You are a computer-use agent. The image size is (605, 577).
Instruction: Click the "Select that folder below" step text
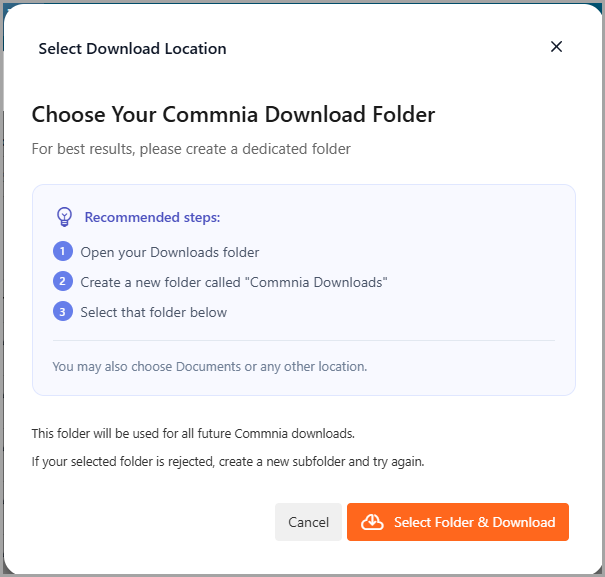154,312
